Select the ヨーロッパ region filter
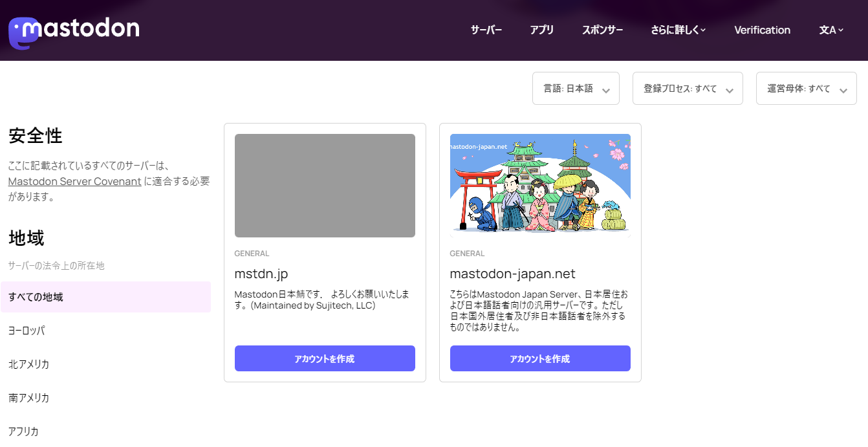Screen dimensions: 868x447 click(x=106, y=331)
